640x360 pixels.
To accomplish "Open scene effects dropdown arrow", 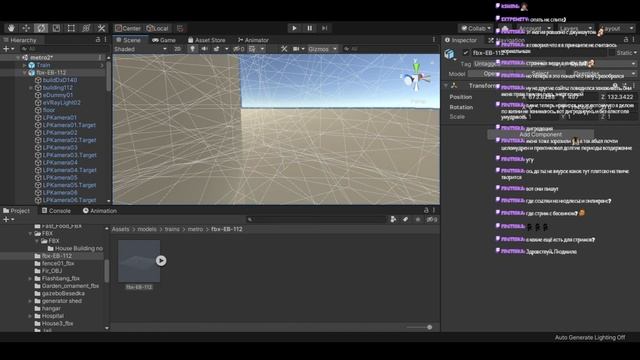I will point(227,49).
